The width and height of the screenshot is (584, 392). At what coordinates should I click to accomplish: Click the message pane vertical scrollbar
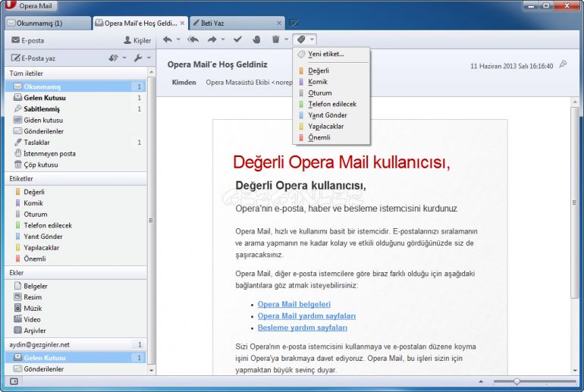point(574,203)
